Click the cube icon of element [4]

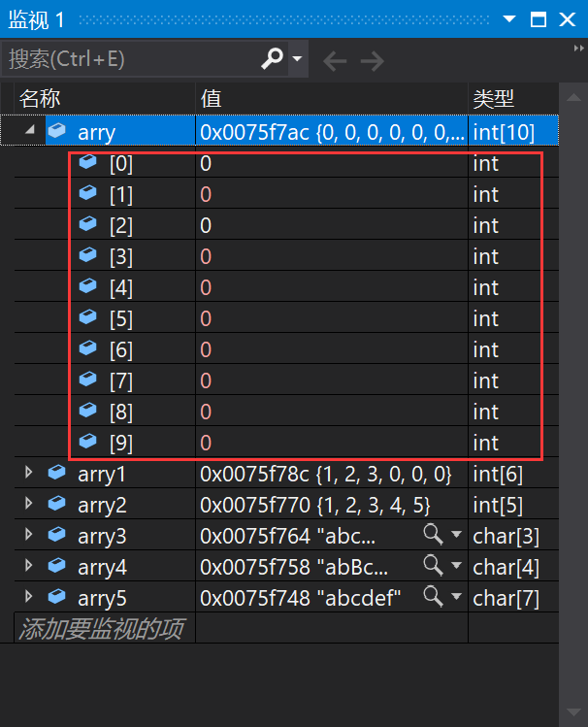coord(87,286)
